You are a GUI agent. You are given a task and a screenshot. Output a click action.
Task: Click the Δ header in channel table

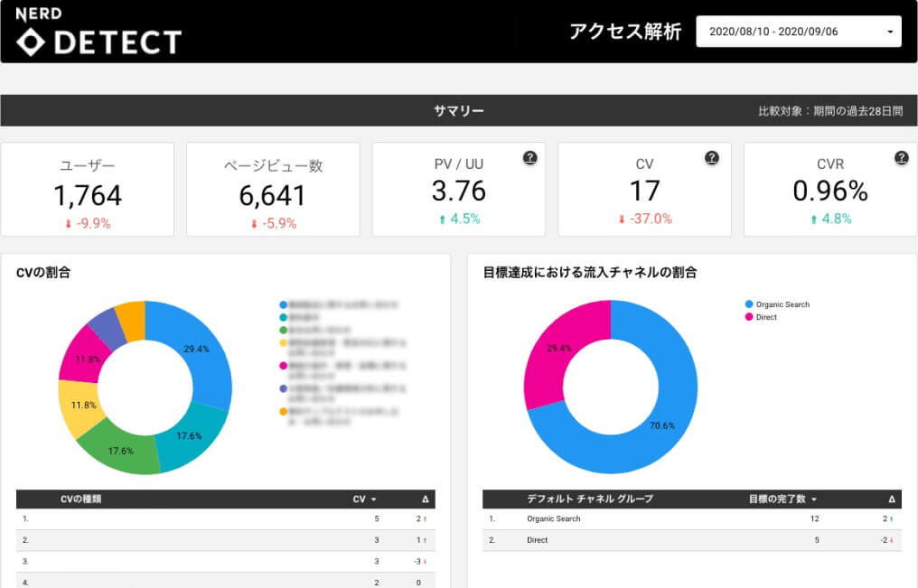(891, 499)
